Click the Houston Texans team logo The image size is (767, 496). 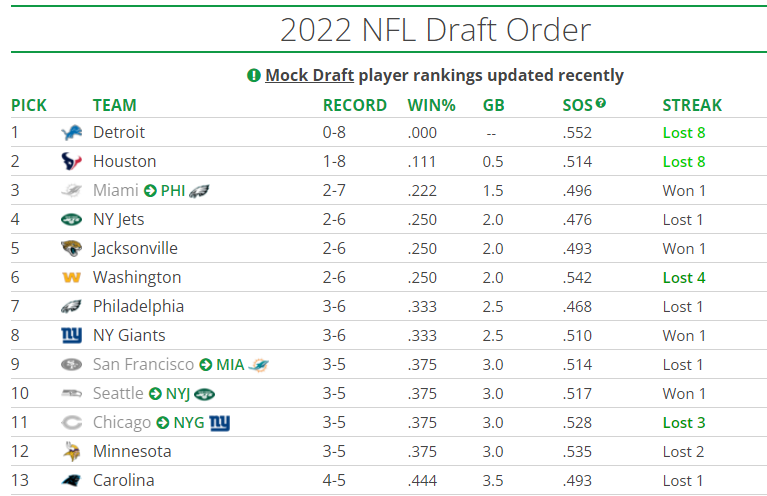[71, 161]
